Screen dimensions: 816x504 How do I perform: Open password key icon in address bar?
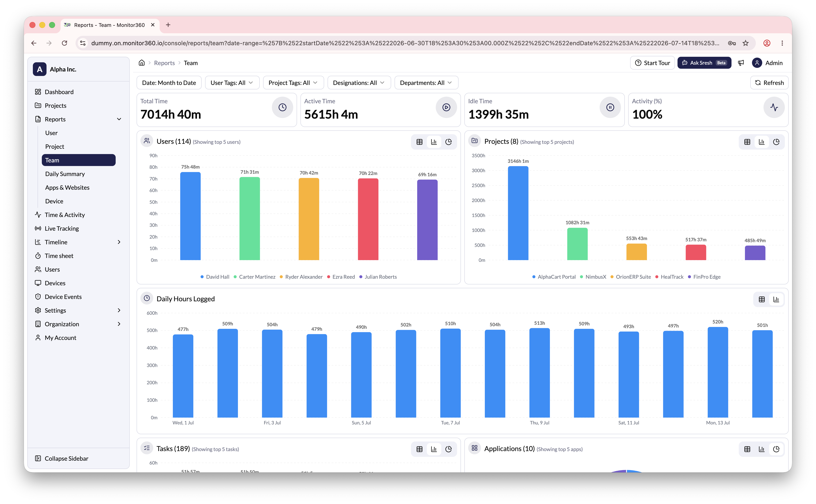pos(732,43)
